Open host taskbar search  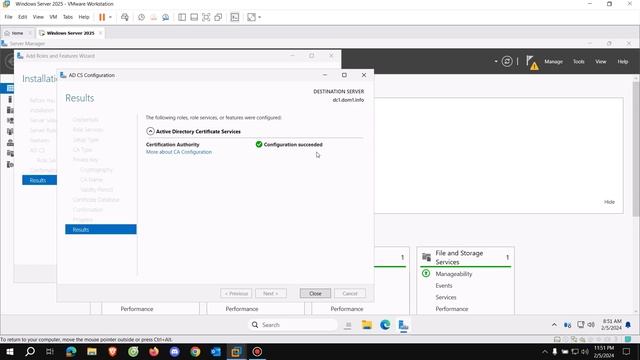pyautogui.click(x=30, y=351)
